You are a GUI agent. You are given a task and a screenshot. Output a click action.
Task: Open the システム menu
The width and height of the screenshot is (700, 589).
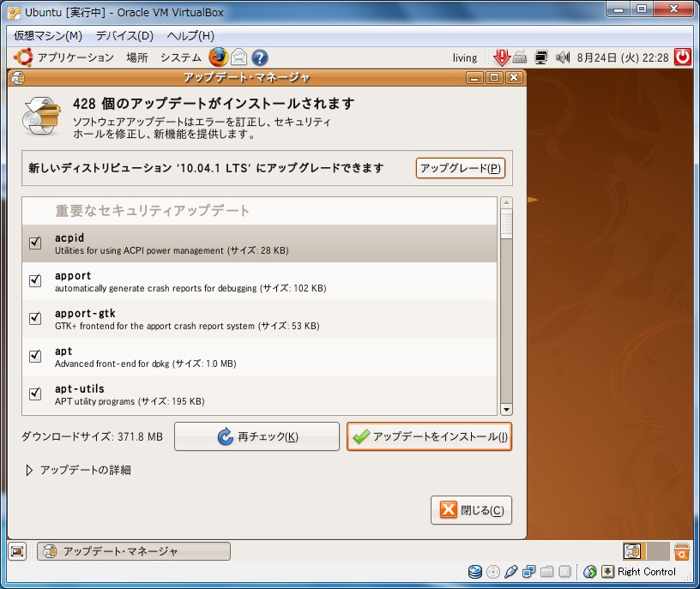(x=181, y=57)
